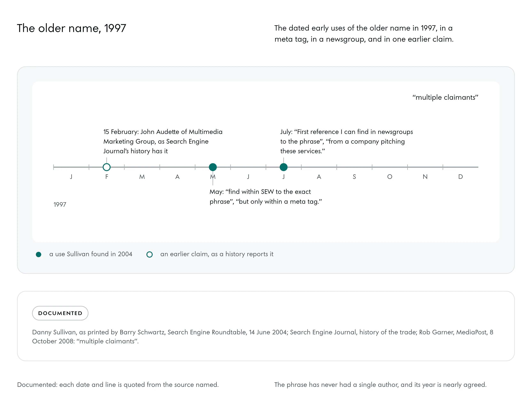
Task: Click legend text "an earlier claim, as a history reports it"
Action: [217, 254]
